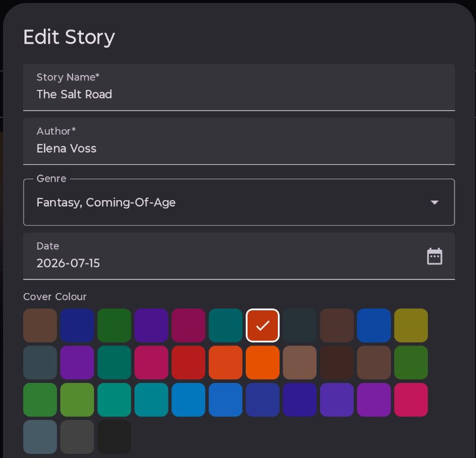
Task: Select the blue-grey swatch in the last row
Action: pyautogui.click(x=40, y=437)
